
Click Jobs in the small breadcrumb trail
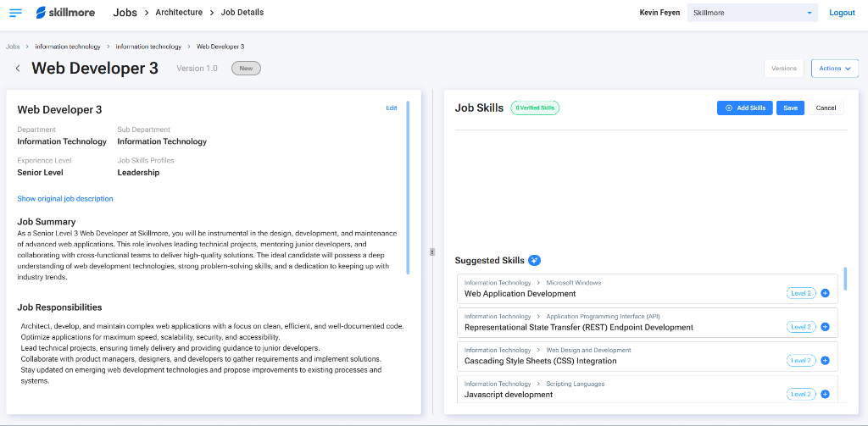[13, 47]
